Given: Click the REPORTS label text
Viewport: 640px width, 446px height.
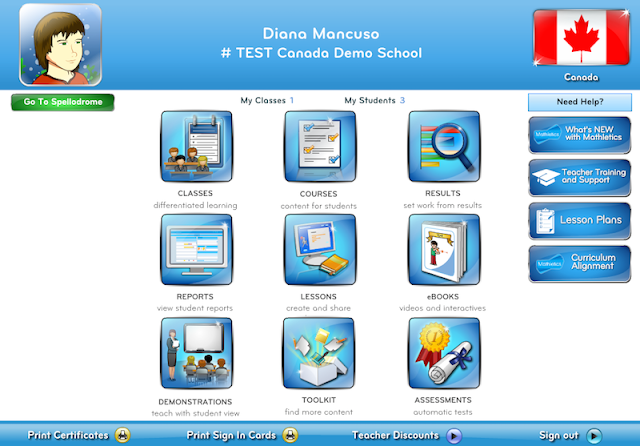Looking at the screenshot, I should pos(195,297).
